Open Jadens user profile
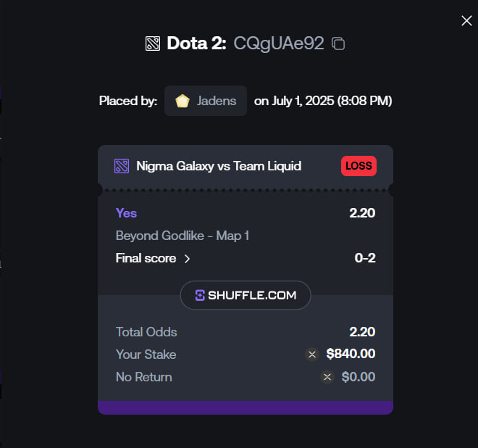This screenshot has height=448, width=478. point(206,101)
